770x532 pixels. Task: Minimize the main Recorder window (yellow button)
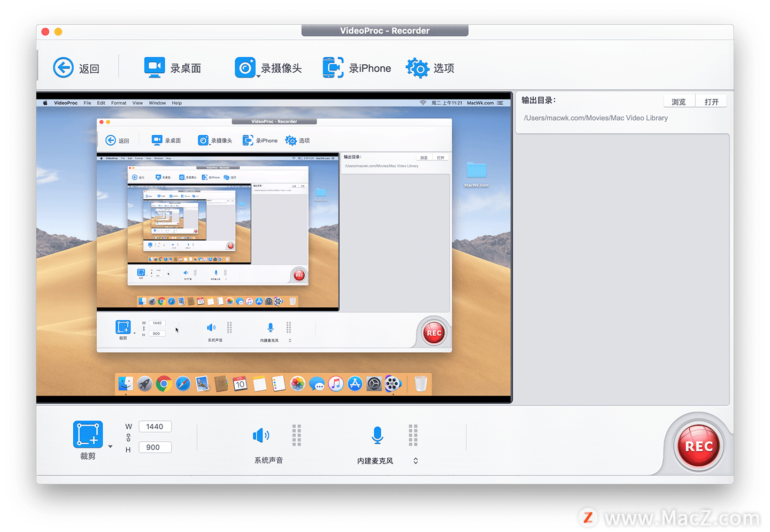coord(58,32)
